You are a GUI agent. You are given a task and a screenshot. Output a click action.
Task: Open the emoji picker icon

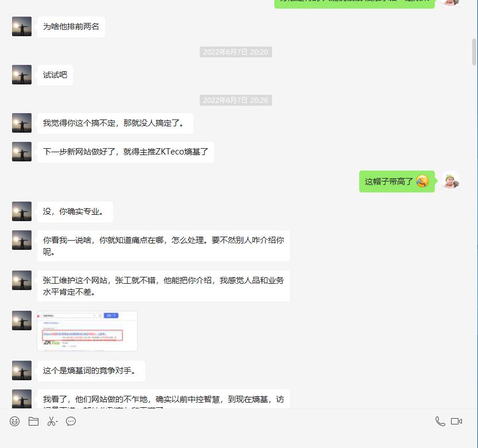[15, 422]
